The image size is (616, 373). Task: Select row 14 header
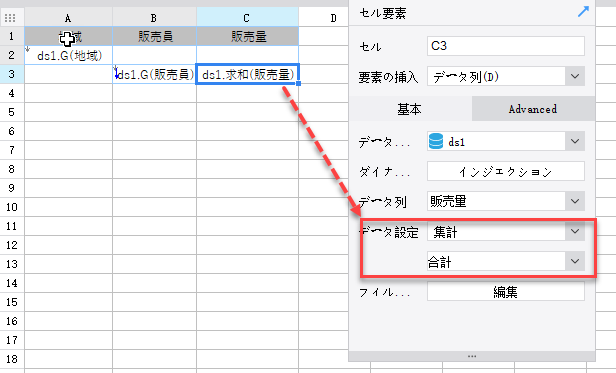tap(12, 283)
